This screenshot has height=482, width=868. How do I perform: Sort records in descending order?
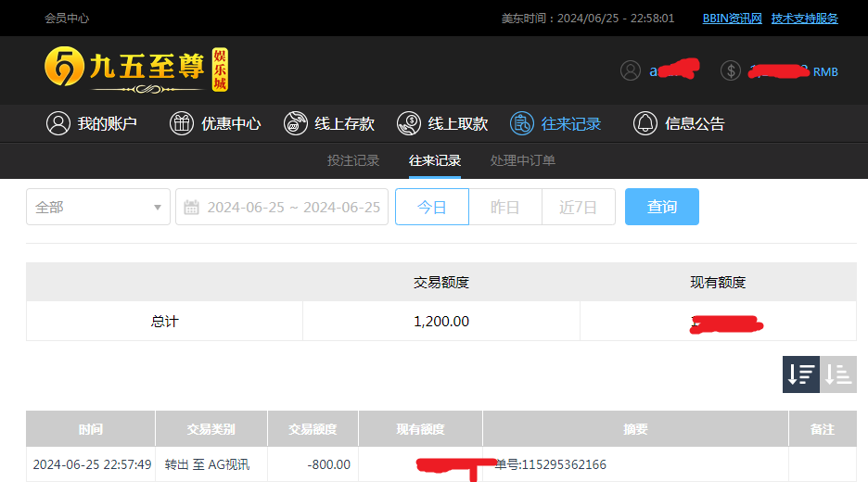tap(801, 374)
